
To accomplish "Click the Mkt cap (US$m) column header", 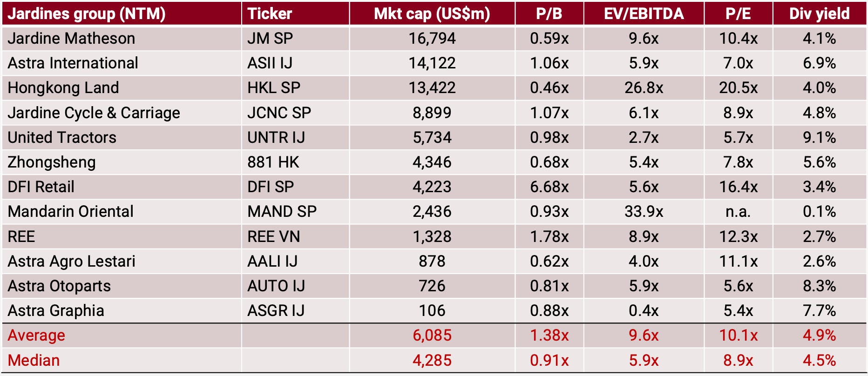I will point(432,13).
